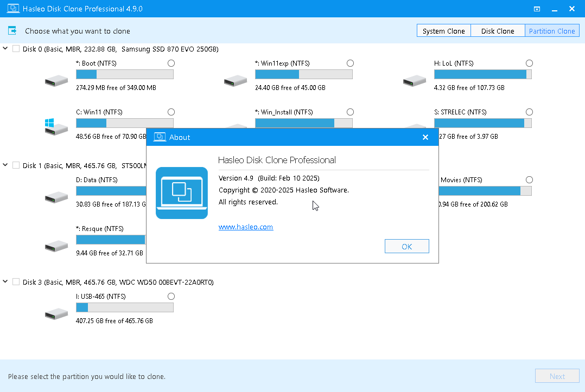585x392 pixels.
Task: Select the Win_Install partition radio button
Action: pyautogui.click(x=351, y=112)
